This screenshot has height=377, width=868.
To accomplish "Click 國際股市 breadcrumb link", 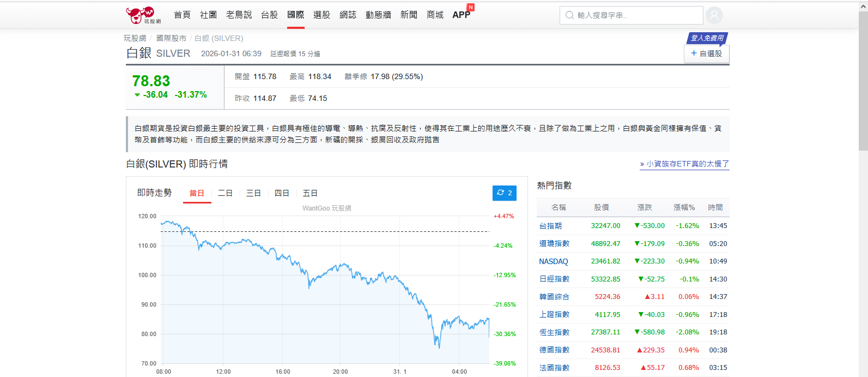I will pyautogui.click(x=171, y=38).
